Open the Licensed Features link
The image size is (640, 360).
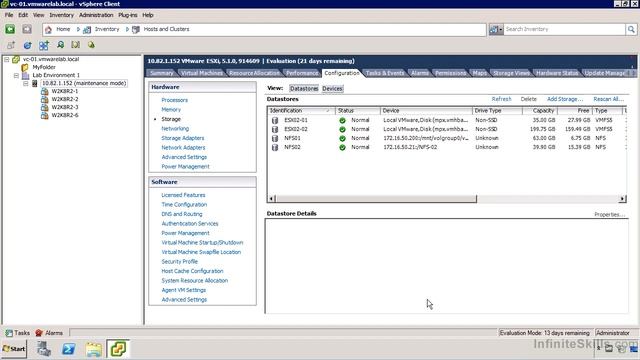(183, 195)
